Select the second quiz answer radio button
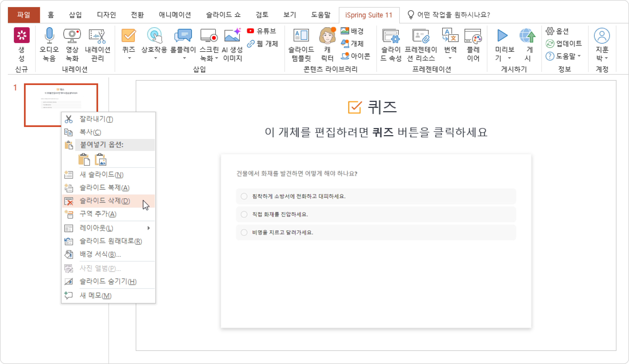 pos(244,214)
